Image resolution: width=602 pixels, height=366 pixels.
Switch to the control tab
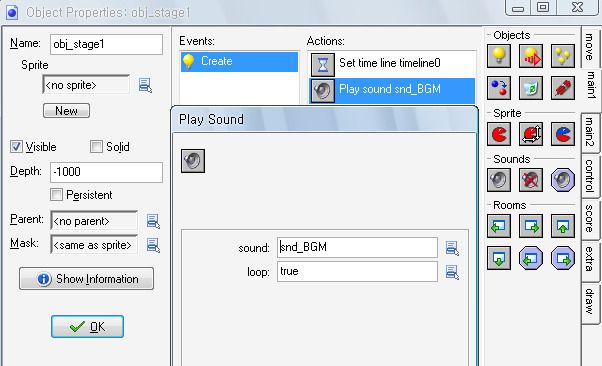(590, 176)
